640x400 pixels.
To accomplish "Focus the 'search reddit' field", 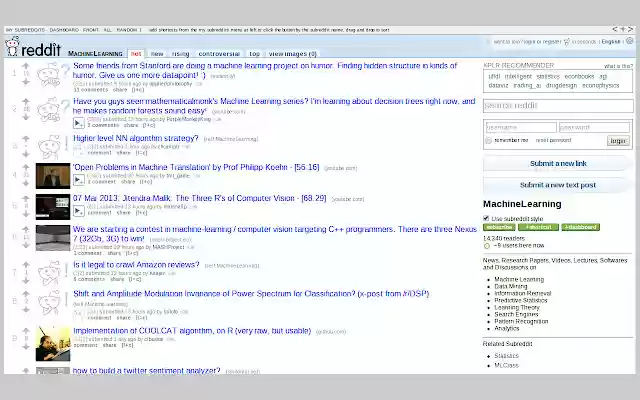I will 558,106.
